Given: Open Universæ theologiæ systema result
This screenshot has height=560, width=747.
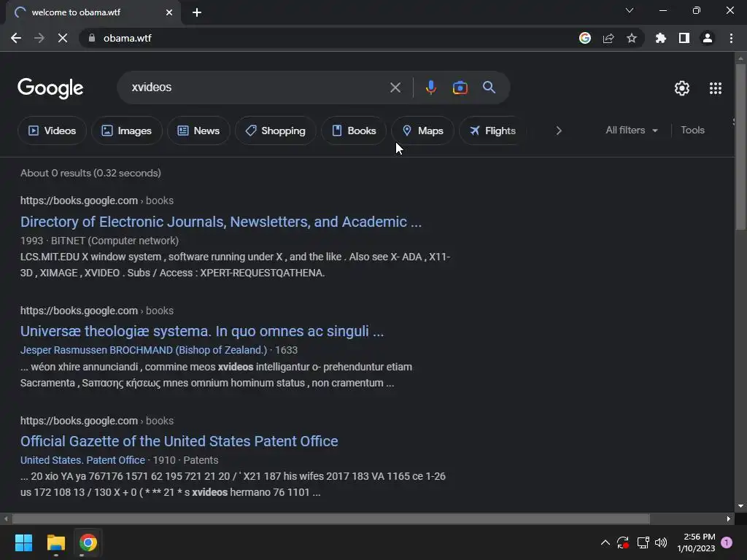Looking at the screenshot, I should [x=202, y=332].
